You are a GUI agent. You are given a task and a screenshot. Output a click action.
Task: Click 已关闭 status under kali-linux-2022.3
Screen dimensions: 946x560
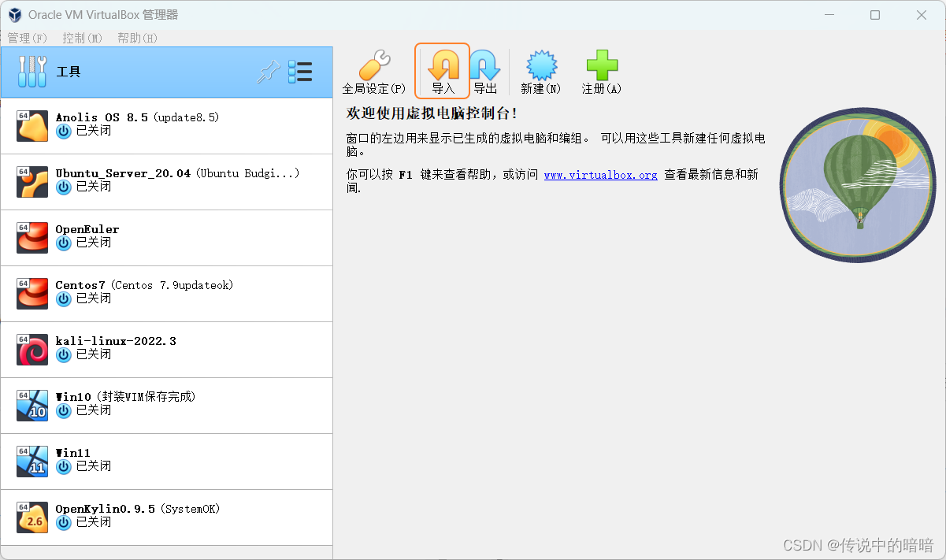tap(94, 354)
